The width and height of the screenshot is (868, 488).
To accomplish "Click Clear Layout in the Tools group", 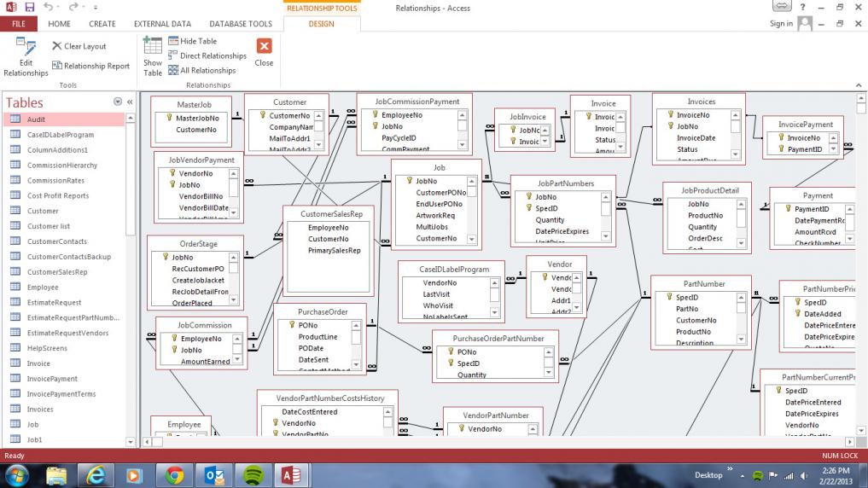I will coord(79,46).
